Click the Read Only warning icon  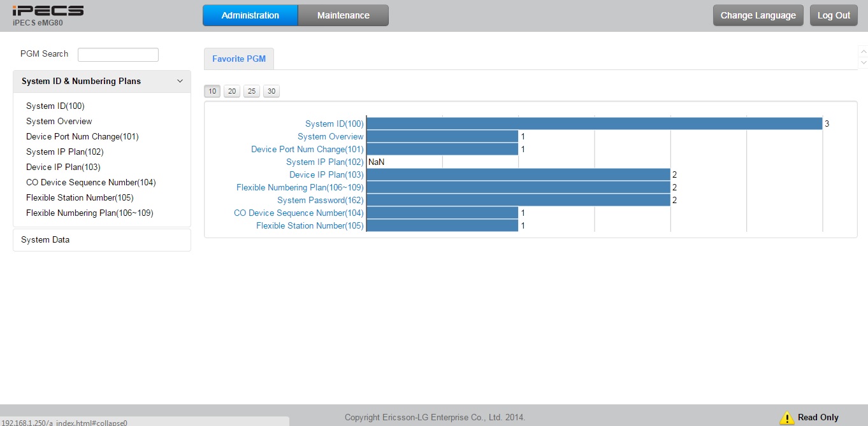(786, 418)
